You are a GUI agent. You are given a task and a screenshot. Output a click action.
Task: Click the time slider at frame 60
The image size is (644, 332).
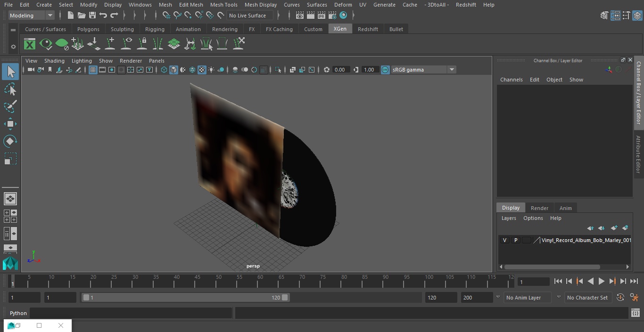click(x=260, y=281)
